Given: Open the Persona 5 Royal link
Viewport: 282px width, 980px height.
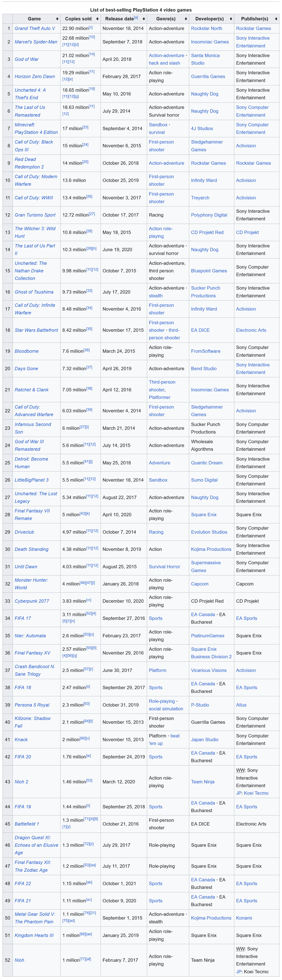Looking at the screenshot, I should click(32, 705).
